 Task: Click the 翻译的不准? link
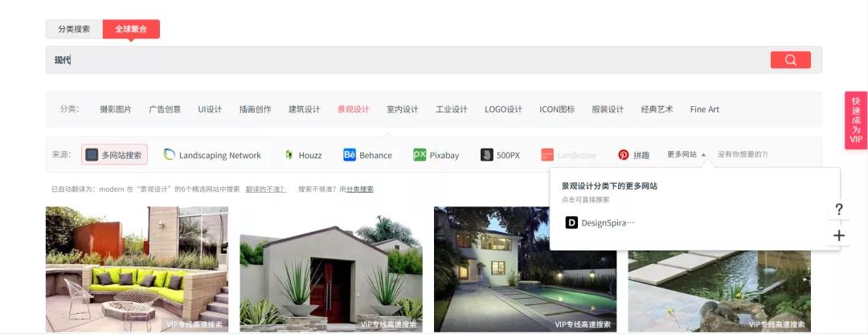[264, 189]
